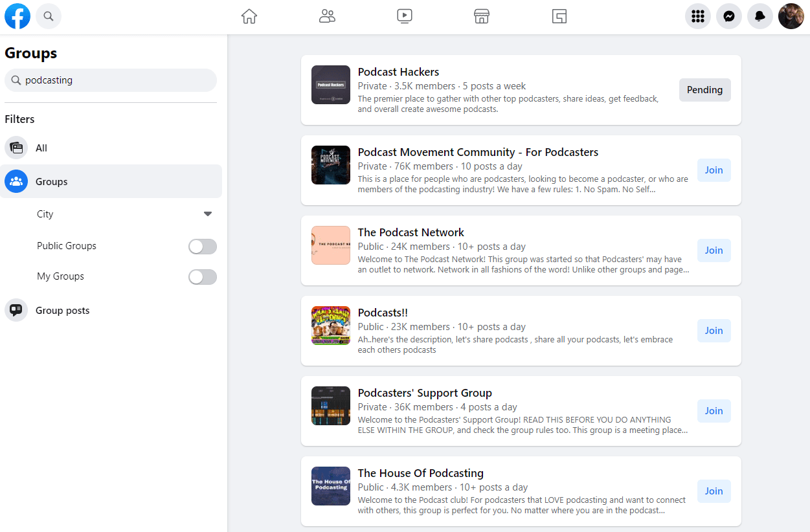This screenshot has height=532, width=810.
Task: Toggle the Public Groups switch
Action: (x=203, y=247)
